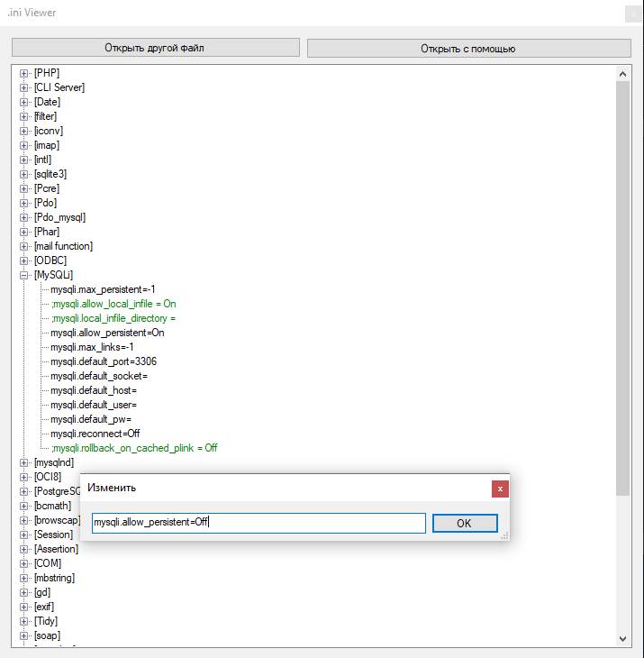
Task: Expand the [sqlite3] section
Action: pos(24,174)
